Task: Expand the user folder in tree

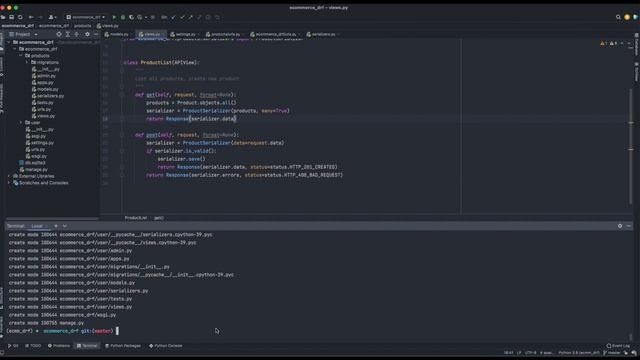Action: [x=21, y=122]
